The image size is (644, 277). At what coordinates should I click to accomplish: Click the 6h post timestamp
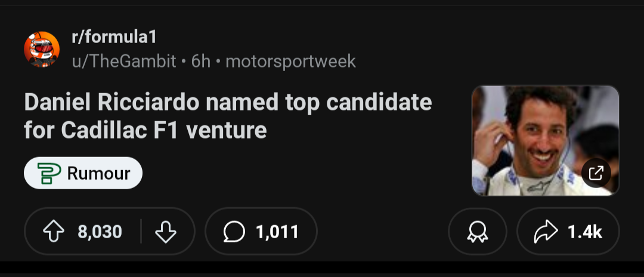pyautogui.click(x=201, y=61)
